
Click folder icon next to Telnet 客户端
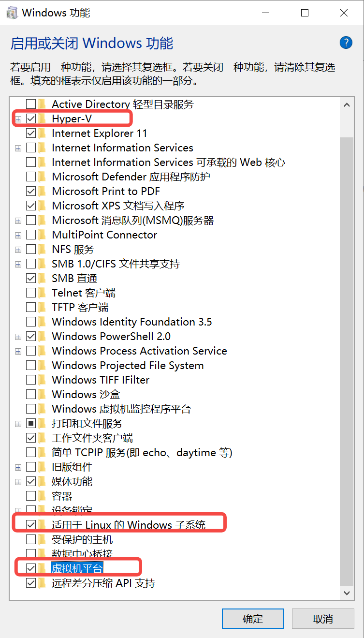[x=43, y=293]
